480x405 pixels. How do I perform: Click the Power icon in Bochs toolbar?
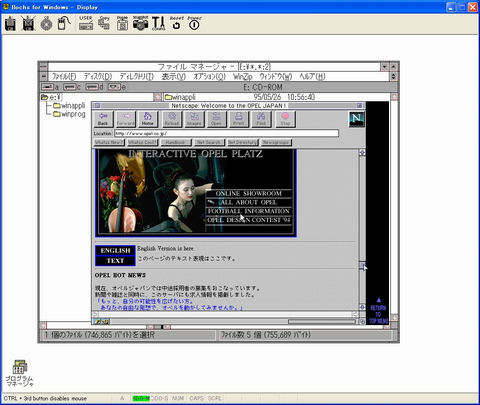194,23
